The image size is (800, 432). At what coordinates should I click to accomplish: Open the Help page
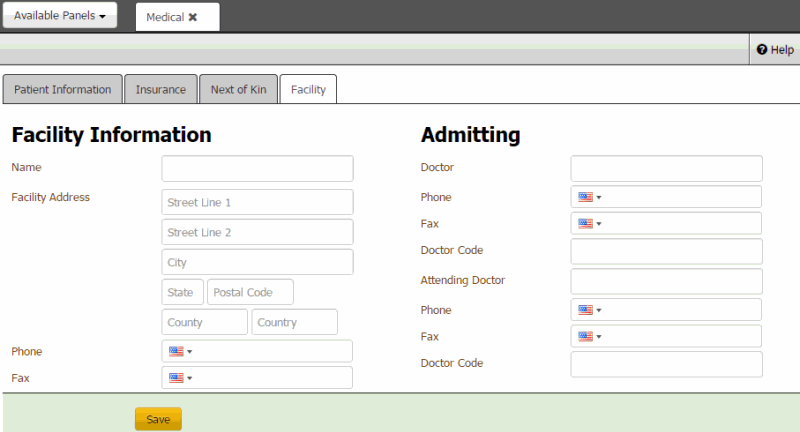775,49
